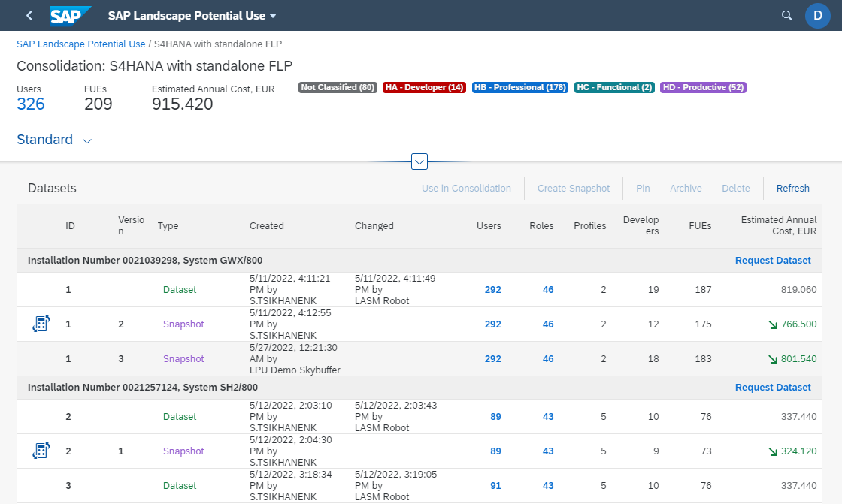
Task: Click the Dataset type label in ID 3 row
Action: (x=180, y=486)
